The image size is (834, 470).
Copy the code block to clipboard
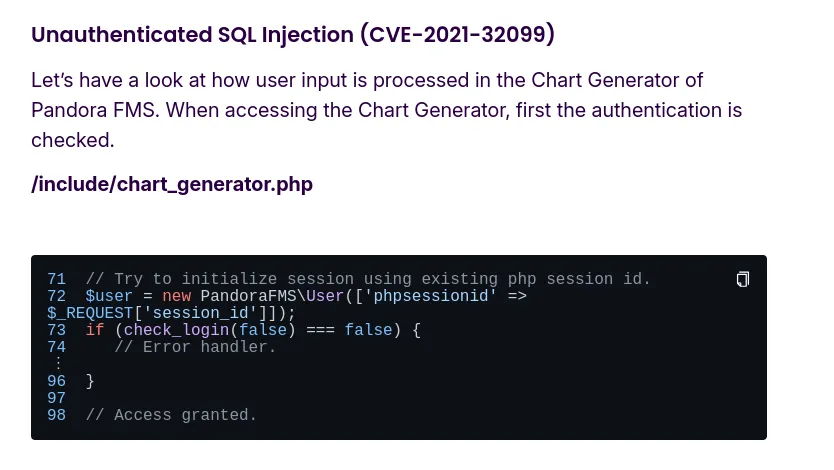pos(743,279)
